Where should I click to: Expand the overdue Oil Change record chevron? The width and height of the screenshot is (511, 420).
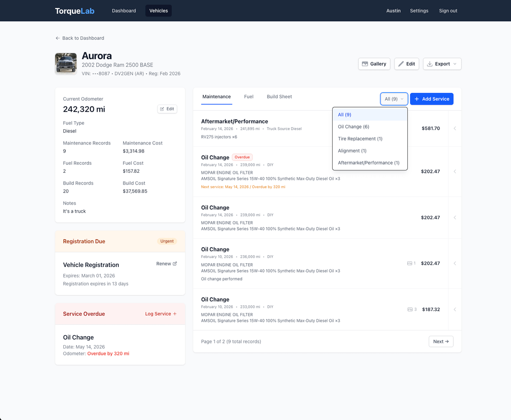point(455,171)
